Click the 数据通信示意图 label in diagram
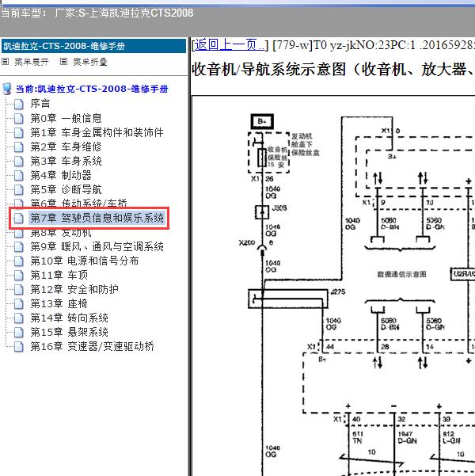Image resolution: width=475 pixels, height=476 pixels. (401, 274)
